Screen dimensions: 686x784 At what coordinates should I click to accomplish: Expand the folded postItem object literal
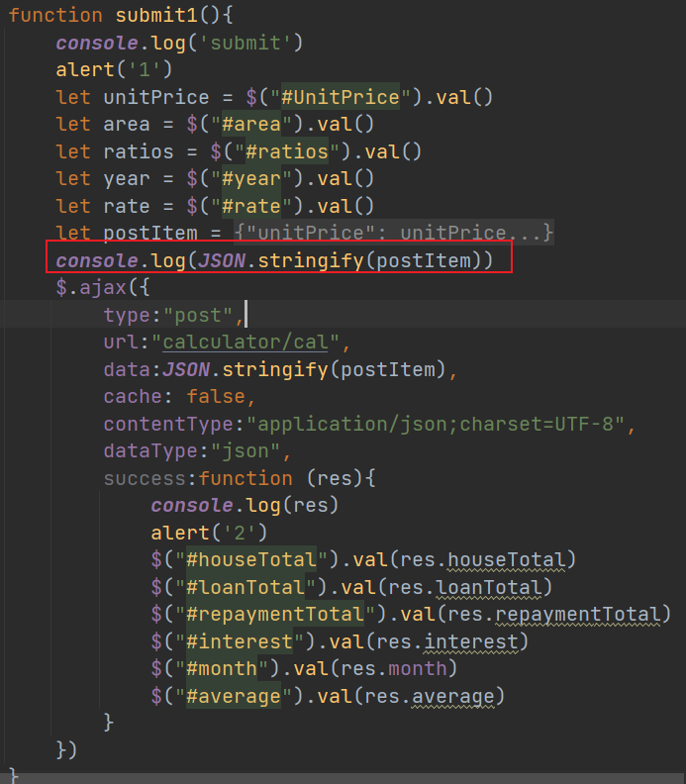click(394, 233)
